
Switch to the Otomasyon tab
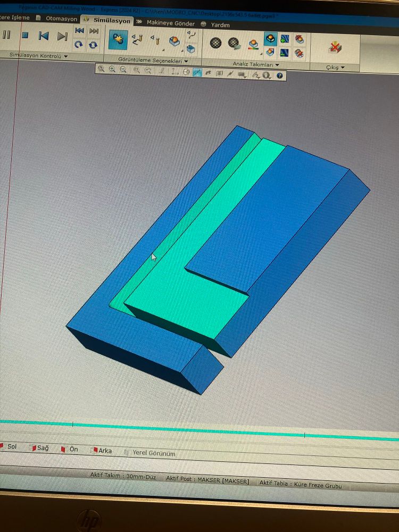[61, 19]
